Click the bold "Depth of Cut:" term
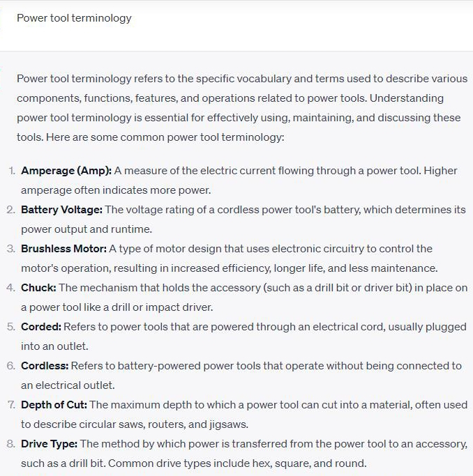The height and width of the screenshot is (476, 473). (54, 404)
